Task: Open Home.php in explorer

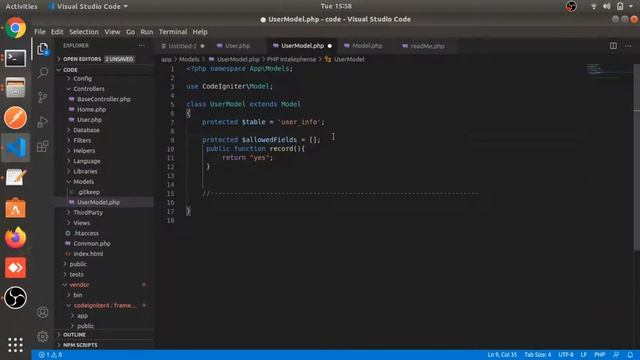Action: 91,109
